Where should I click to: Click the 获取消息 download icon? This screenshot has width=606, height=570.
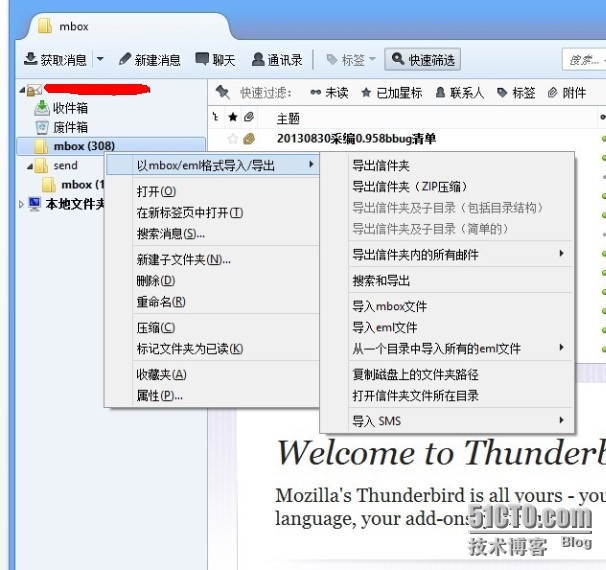pos(30,59)
